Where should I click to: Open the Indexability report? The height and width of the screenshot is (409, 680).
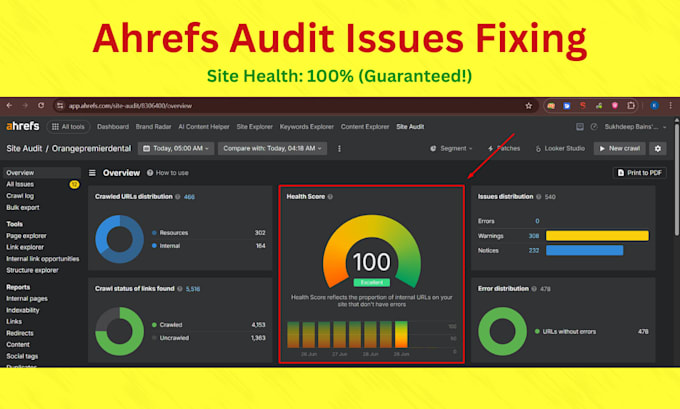[x=23, y=310]
